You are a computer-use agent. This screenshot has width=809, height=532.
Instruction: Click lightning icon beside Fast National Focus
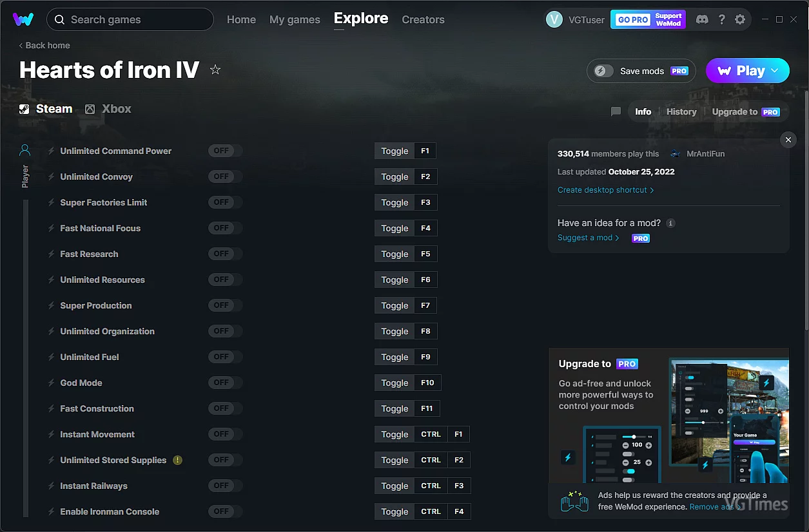(x=52, y=228)
